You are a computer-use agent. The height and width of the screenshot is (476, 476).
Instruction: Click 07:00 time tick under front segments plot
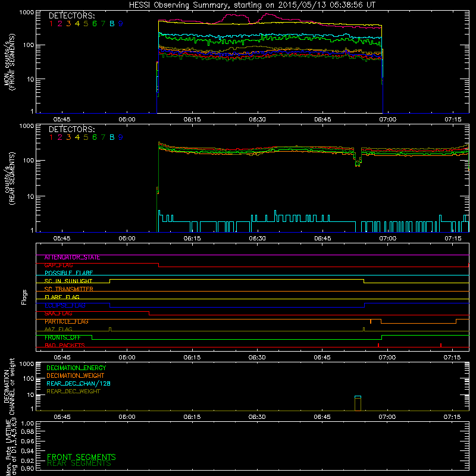click(x=388, y=120)
